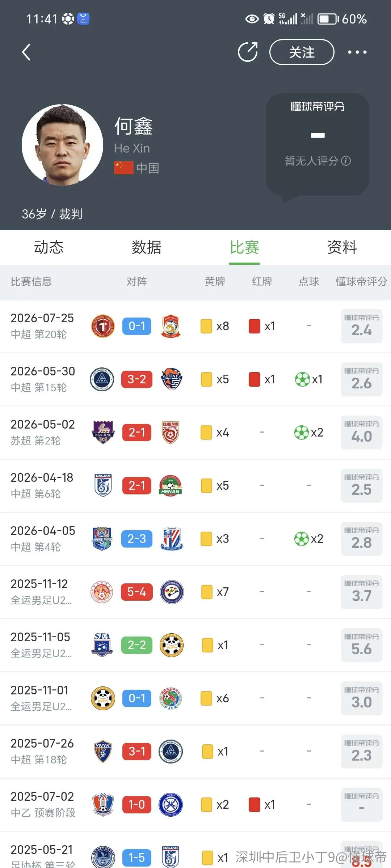Open Henan team badge in 2026-04-18 match

(171, 485)
